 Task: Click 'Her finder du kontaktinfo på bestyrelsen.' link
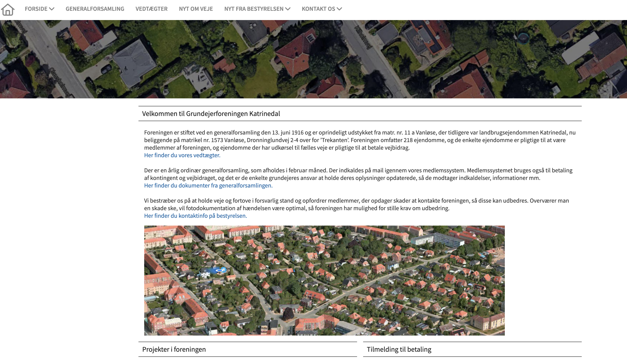(x=195, y=216)
